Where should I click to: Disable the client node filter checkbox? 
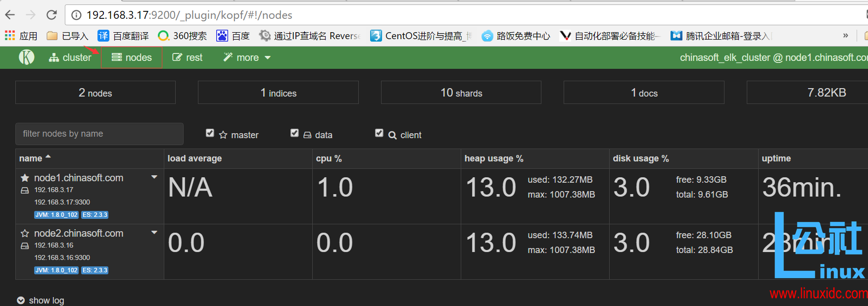click(379, 133)
